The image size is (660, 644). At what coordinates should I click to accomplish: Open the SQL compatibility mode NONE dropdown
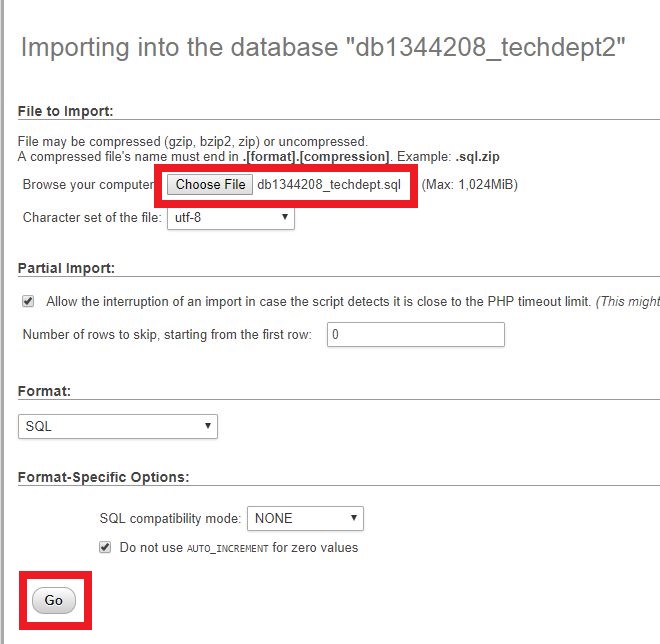coord(305,518)
